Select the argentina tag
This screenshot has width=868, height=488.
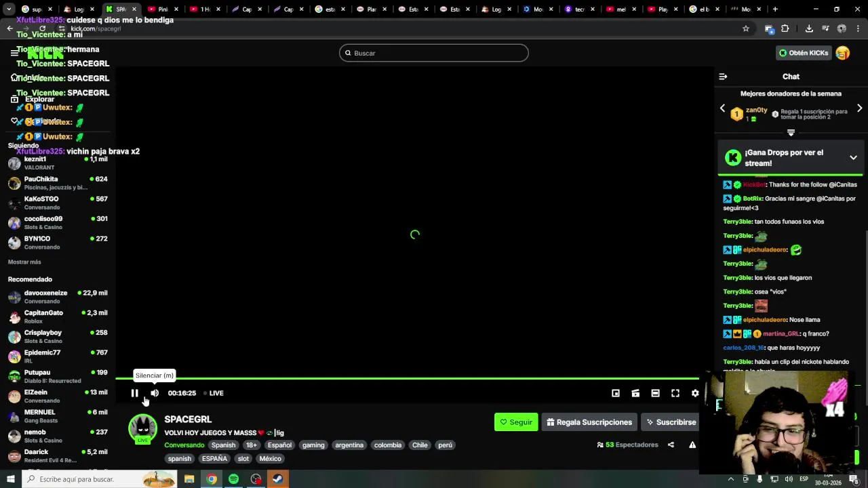(x=349, y=445)
